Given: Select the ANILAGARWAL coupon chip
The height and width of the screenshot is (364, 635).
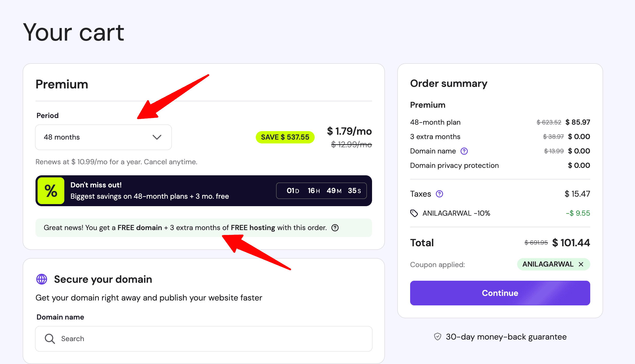Looking at the screenshot, I should (x=548, y=264).
